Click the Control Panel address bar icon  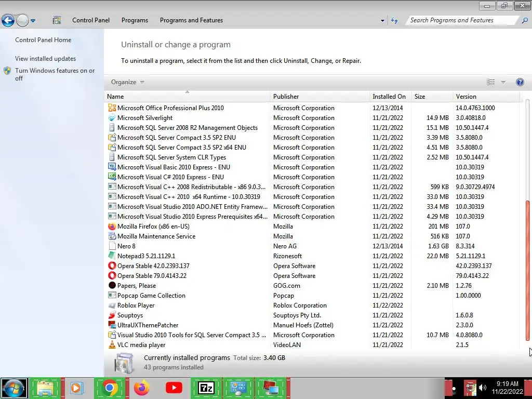coord(57,20)
